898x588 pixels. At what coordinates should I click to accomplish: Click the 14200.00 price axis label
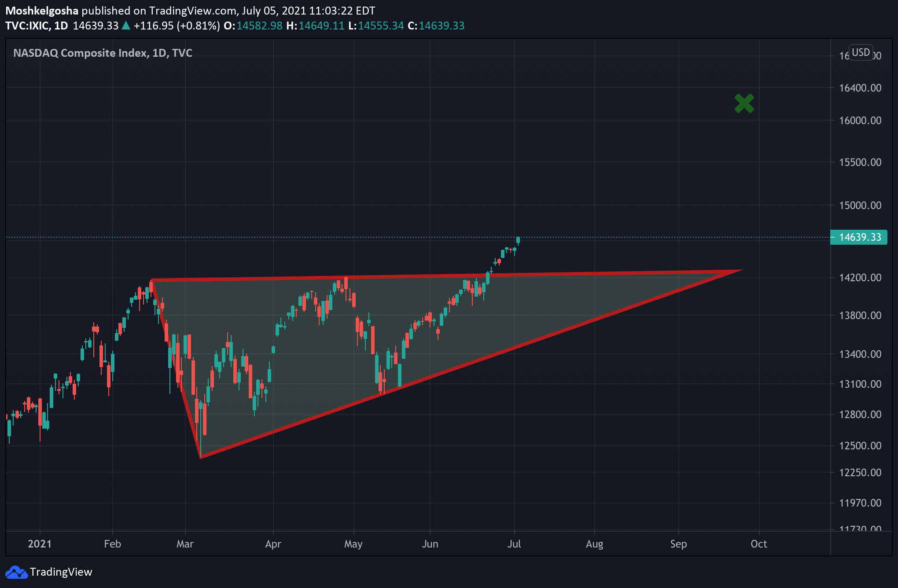click(x=860, y=278)
